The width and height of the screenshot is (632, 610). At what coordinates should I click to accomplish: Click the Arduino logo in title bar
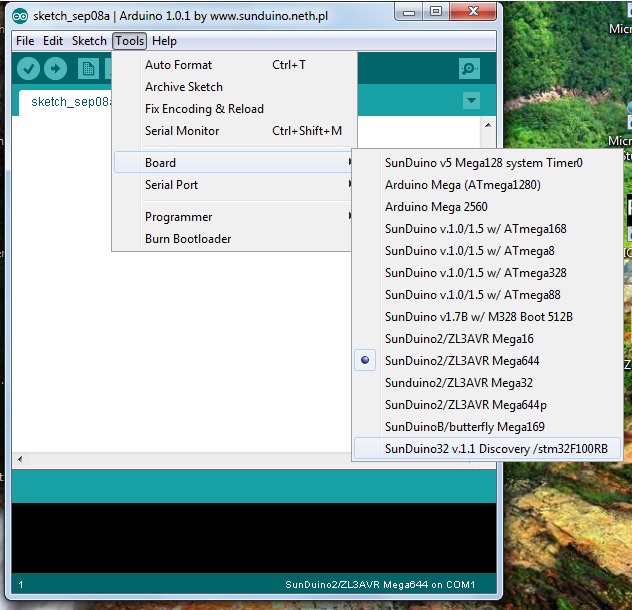(20, 16)
